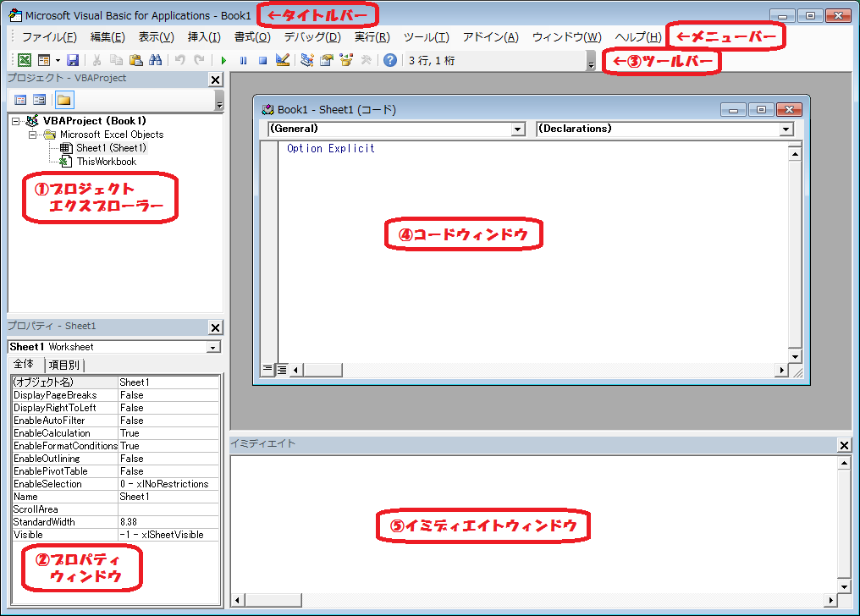Open the ファイル(F) menu
This screenshot has width=860, height=616.
tap(49, 36)
